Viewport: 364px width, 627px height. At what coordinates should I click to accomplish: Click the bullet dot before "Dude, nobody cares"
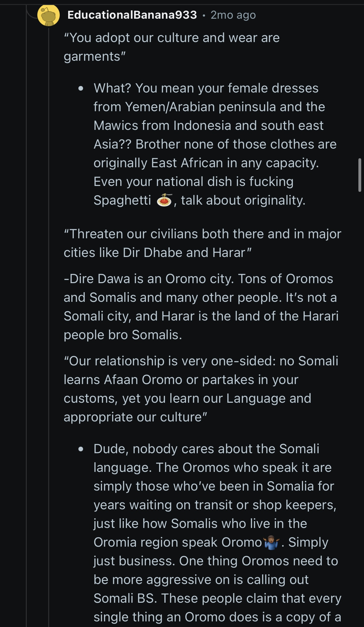pyautogui.click(x=81, y=449)
